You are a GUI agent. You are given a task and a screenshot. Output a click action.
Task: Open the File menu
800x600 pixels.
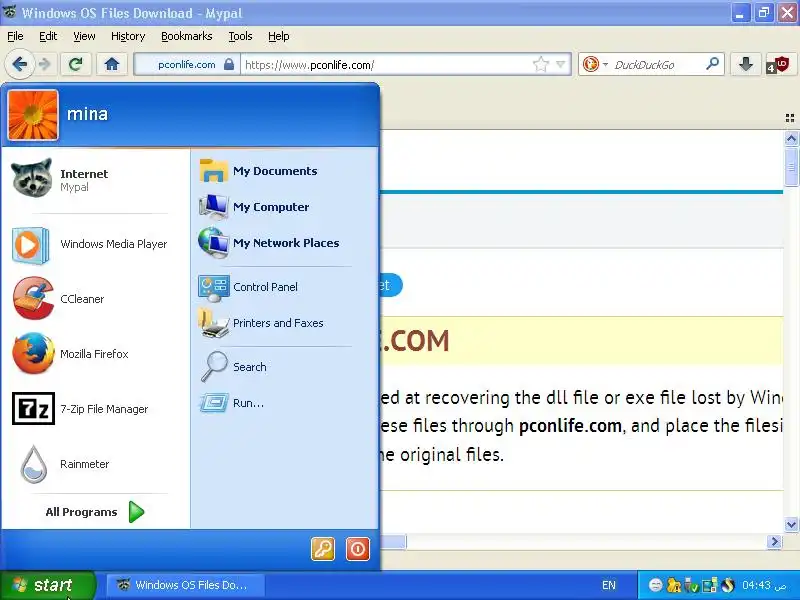click(x=15, y=36)
